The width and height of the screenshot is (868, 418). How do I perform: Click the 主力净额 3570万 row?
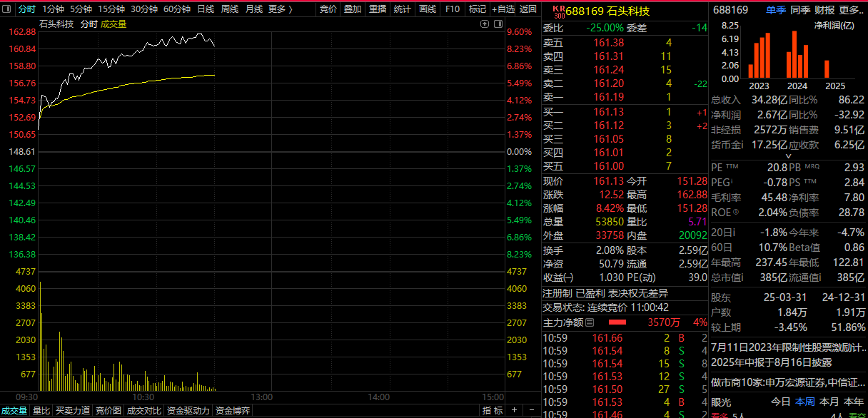tap(625, 322)
